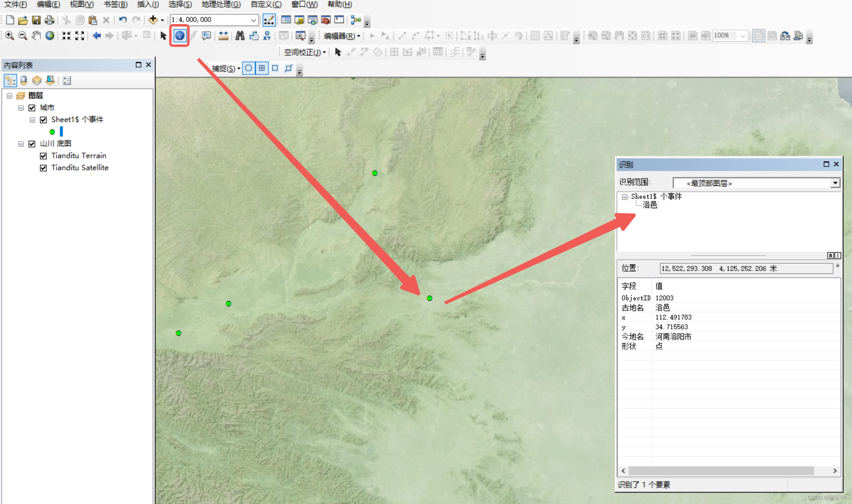Open the 选择(S) menu
The image size is (852, 504).
[180, 4]
